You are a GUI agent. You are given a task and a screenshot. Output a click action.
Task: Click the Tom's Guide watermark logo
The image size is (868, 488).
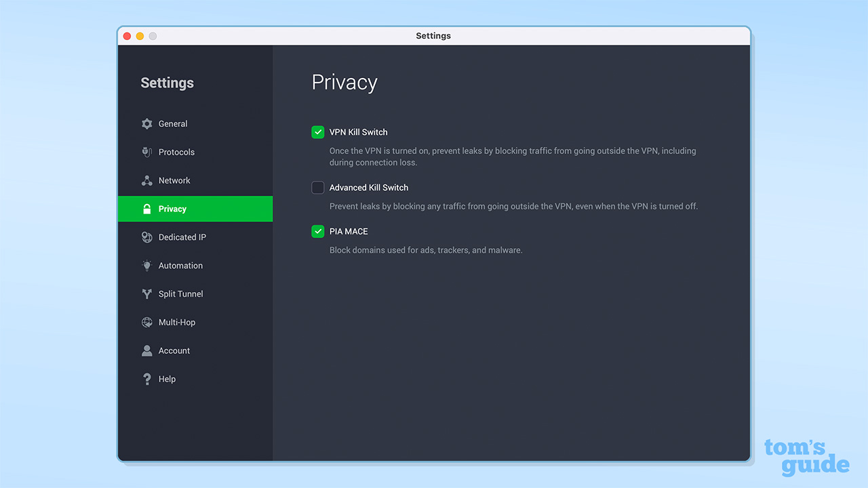click(806, 457)
